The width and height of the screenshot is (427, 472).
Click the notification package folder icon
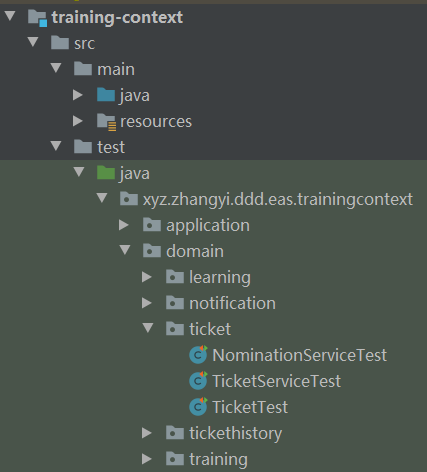coord(175,303)
